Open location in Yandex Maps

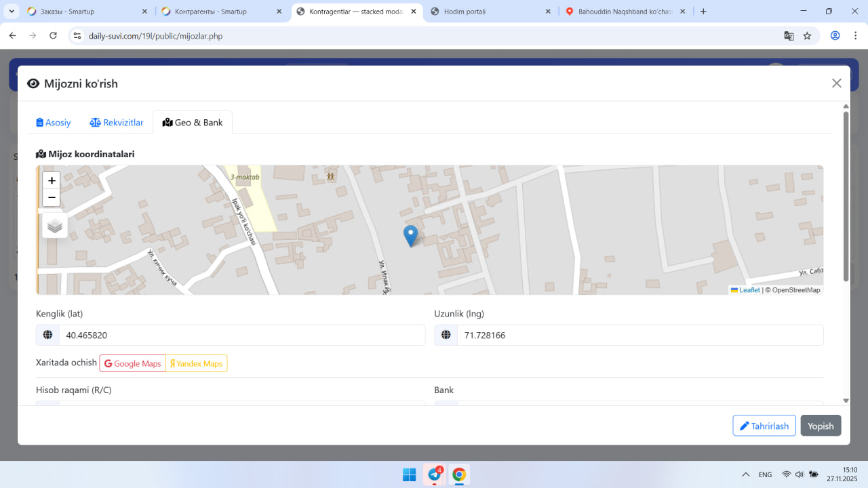pos(197,364)
